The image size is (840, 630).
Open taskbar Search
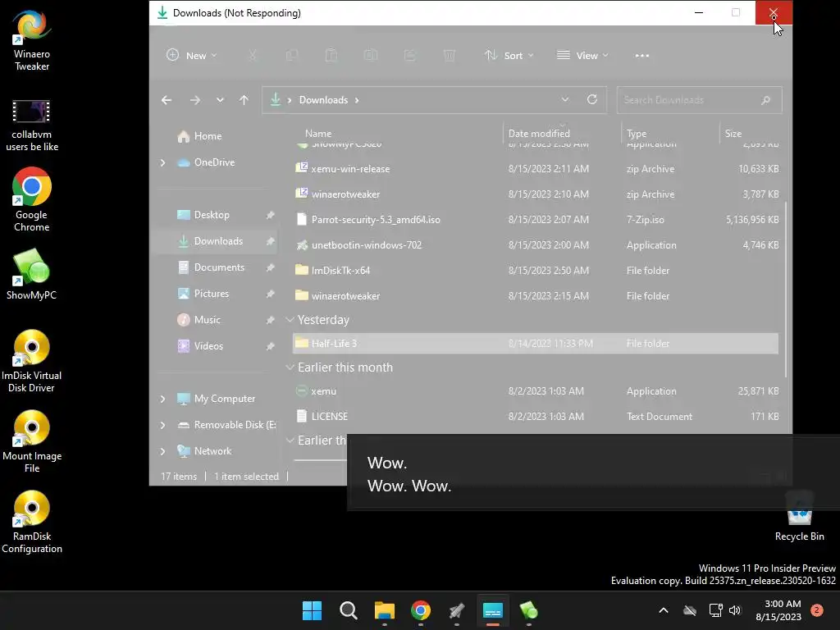(x=348, y=610)
